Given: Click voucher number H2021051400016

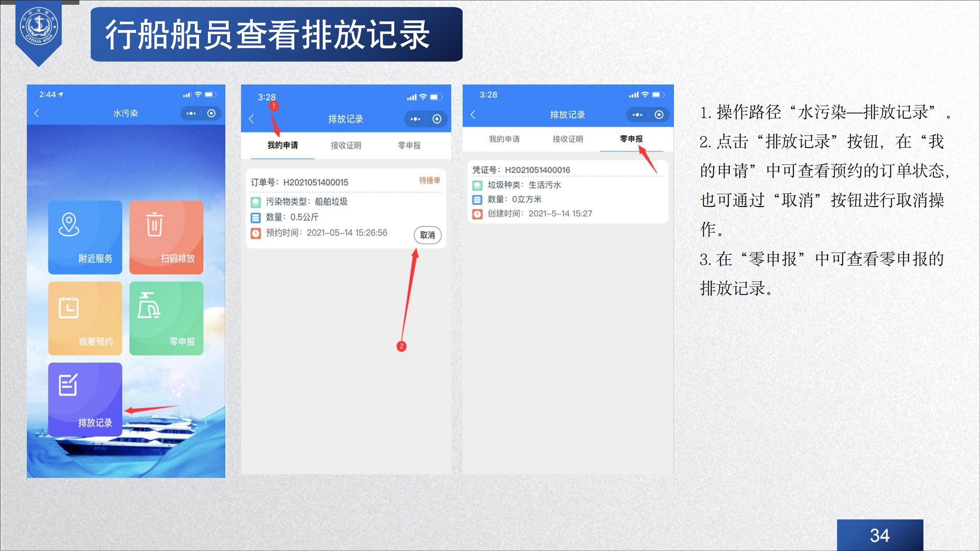Looking at the screenshot, I should (x=537, y=170).
